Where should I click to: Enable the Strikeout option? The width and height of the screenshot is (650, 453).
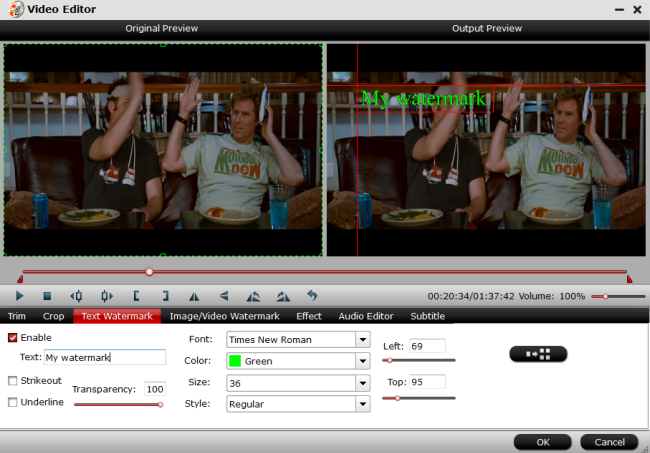(x=13, y=380)
